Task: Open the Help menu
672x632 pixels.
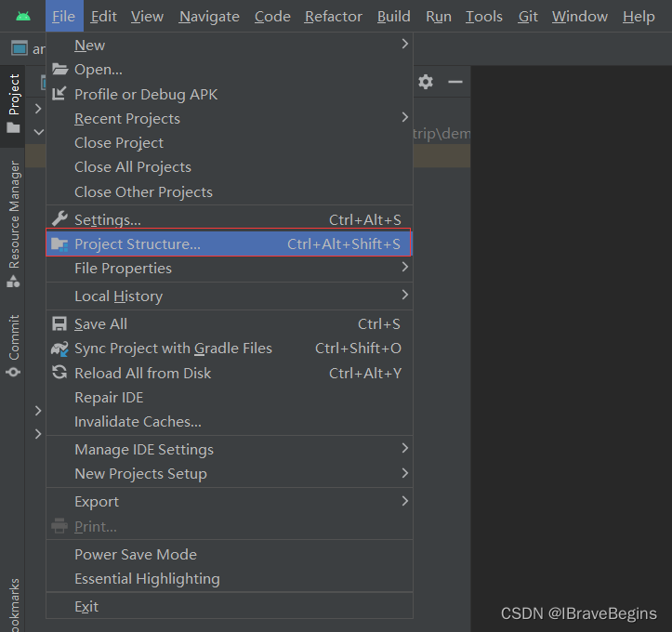Action: coord(639,17)
